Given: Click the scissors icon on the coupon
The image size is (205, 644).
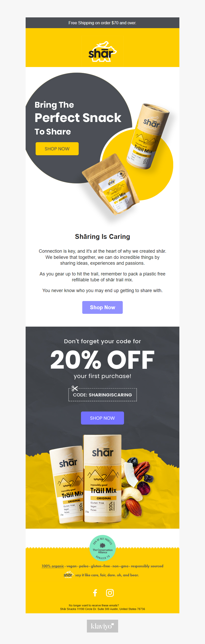Looking at the screenshot, I should click(75, 388).
